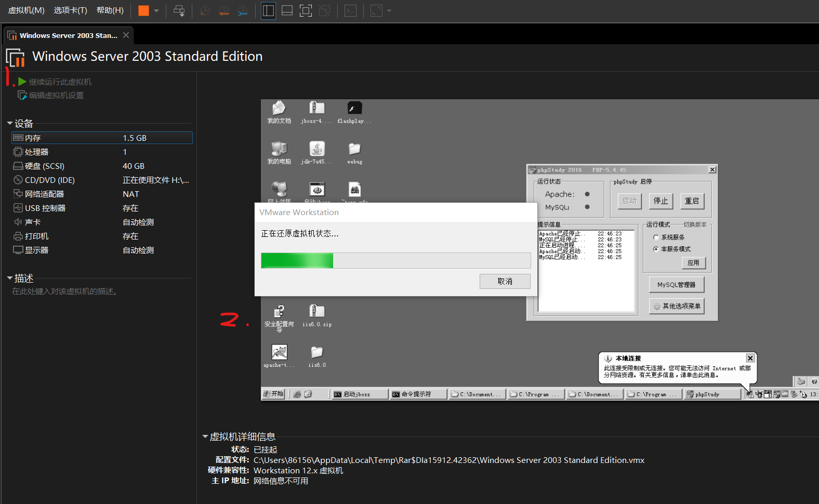The image size is (819, 504).
Task: Open the stretch guest dropdown arrow
Action: [x=389, y=10]
